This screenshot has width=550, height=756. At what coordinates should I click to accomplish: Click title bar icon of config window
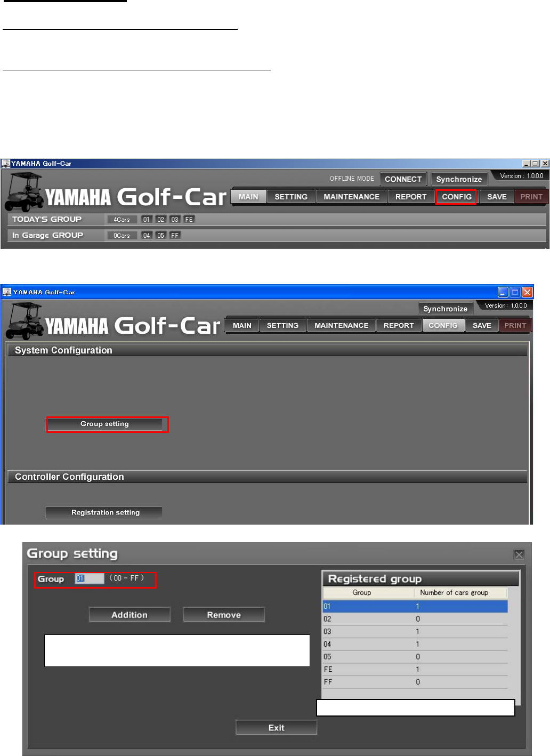[7, 292]
